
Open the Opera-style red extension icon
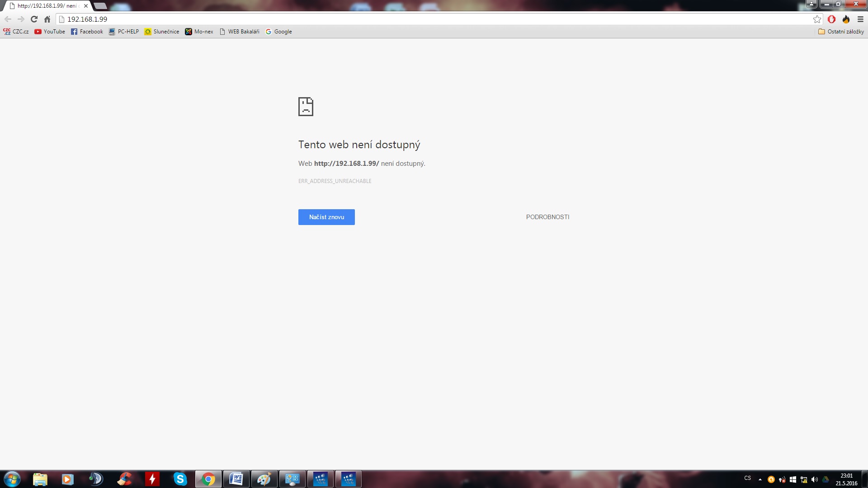[x=831, y=19]
